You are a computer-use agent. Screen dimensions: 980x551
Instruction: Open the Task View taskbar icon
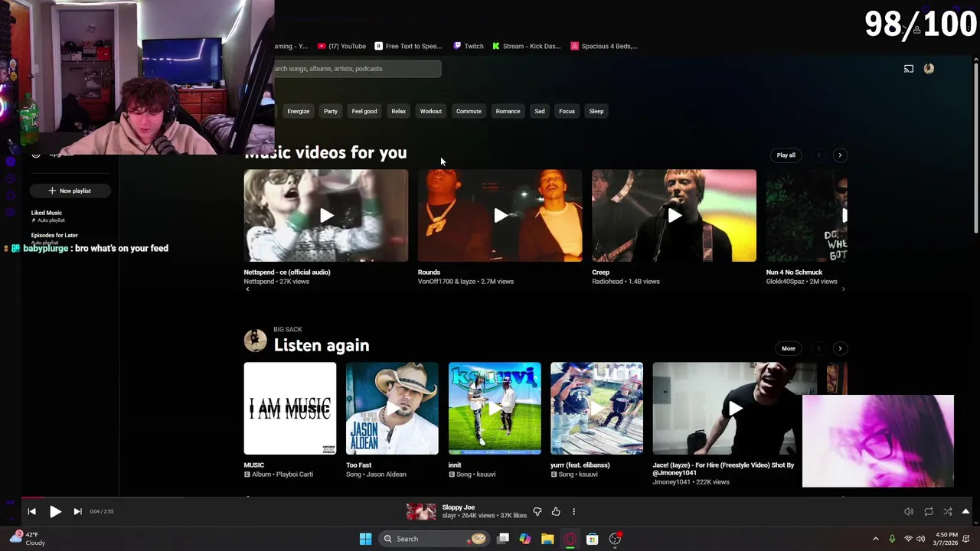pos(503,539)
